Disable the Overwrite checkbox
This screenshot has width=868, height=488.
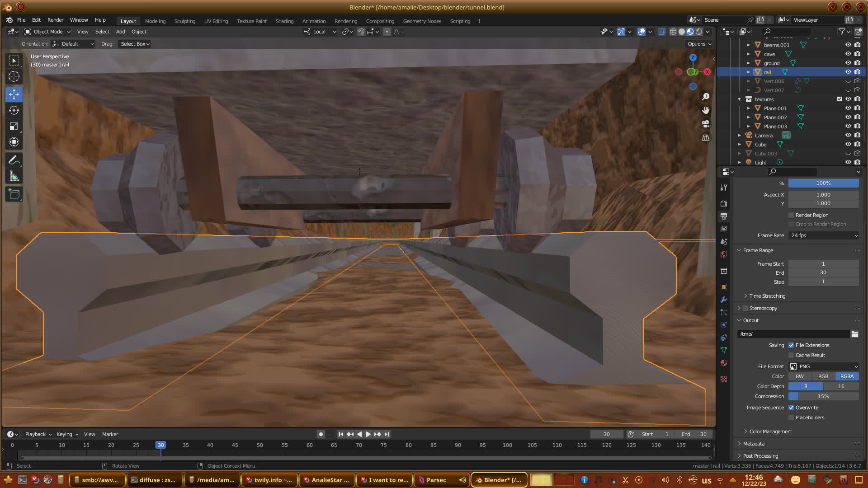791,408
